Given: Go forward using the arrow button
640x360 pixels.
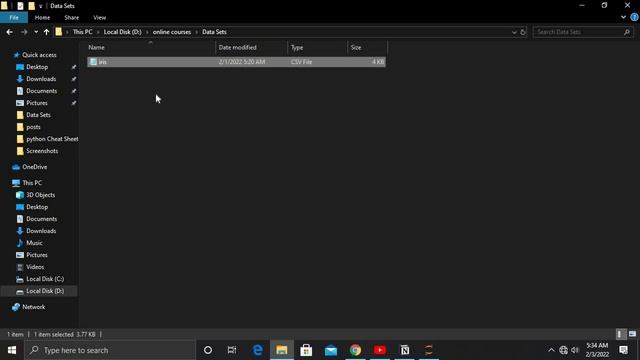Looking at the screenshot, I should [x=24, y=32].
